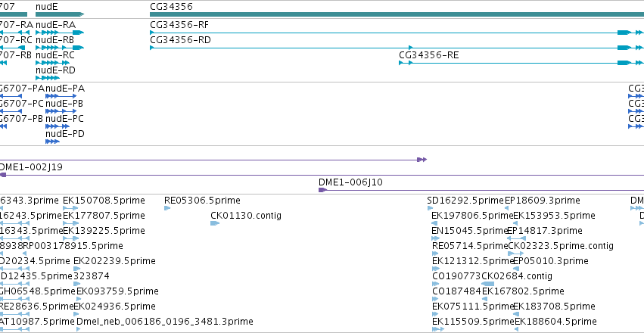Click transcript CG34356-RE
The width and height of the screenshot is (644, 333).
[521, 63]
